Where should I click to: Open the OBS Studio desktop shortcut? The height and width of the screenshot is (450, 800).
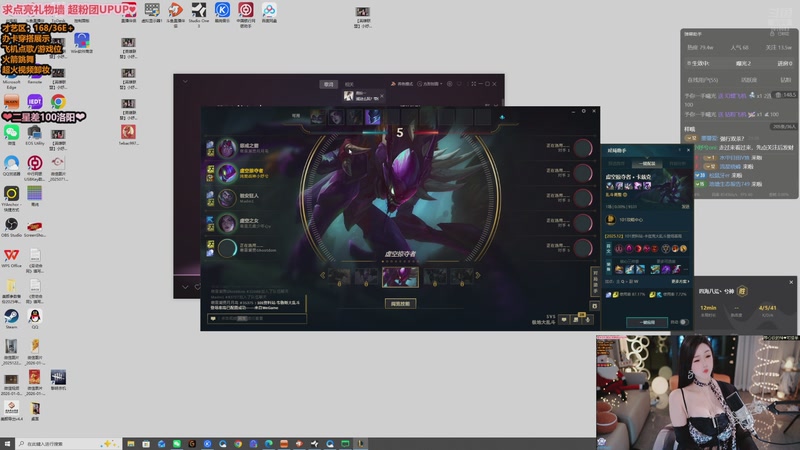pyautogui.click(x=11, y=224)
